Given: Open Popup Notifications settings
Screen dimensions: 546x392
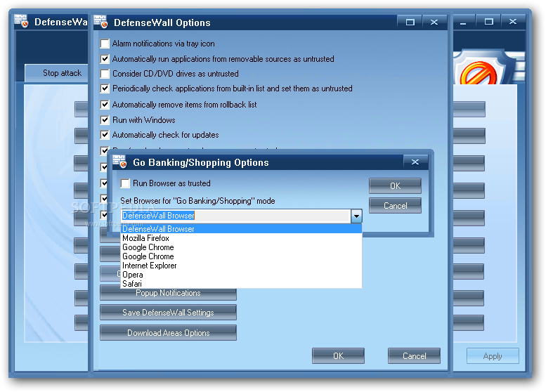Looking at the screenshot, I should pos(168,294).
